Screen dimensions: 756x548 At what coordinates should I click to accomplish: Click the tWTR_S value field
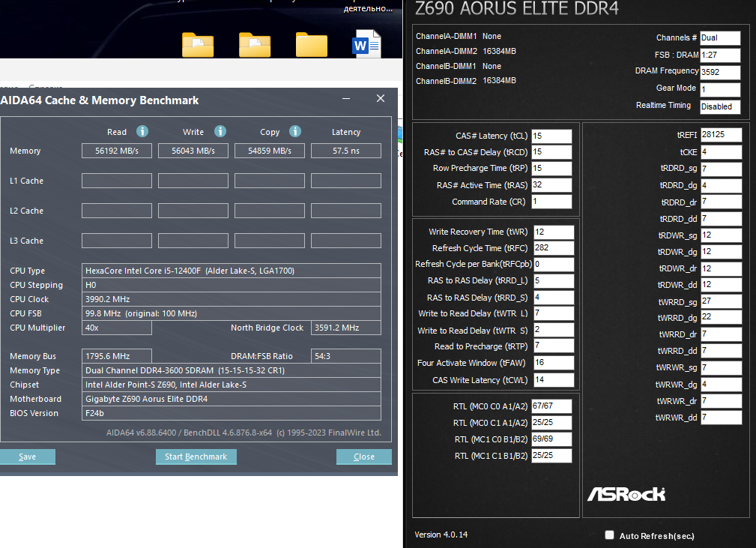(x=554, y=330)
